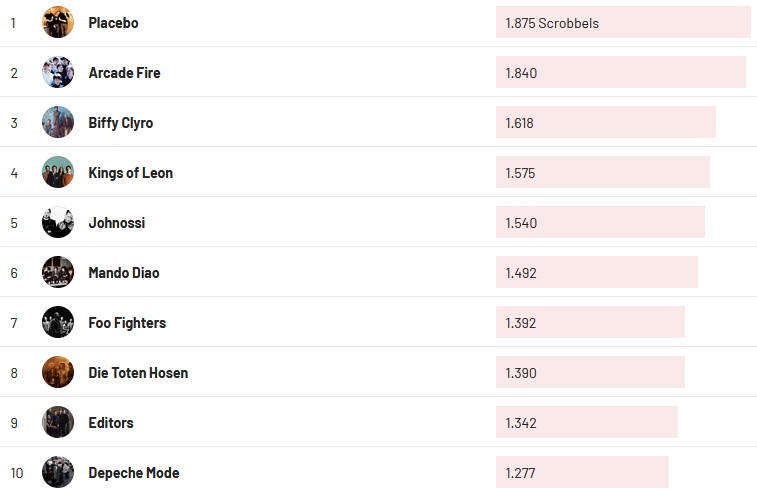Click the Editors artist avatar
Viewport: 757px width, 495px height.
[58, 422]
